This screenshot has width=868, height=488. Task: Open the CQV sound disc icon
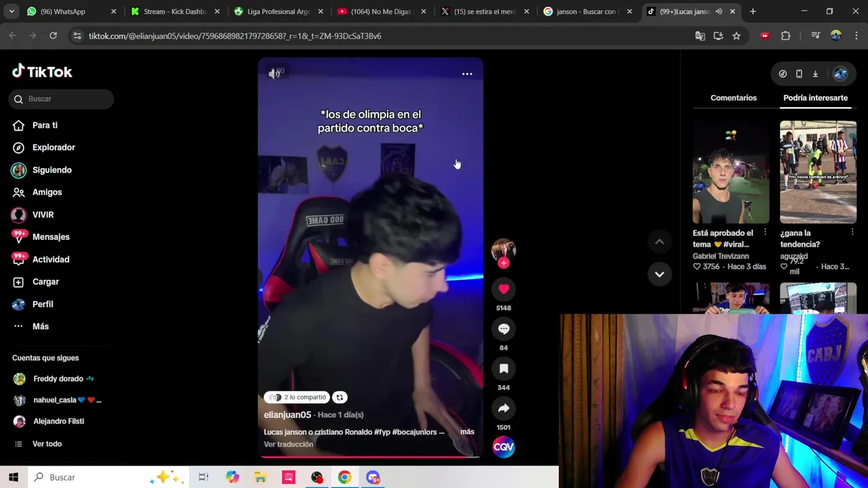click(504, 447)
